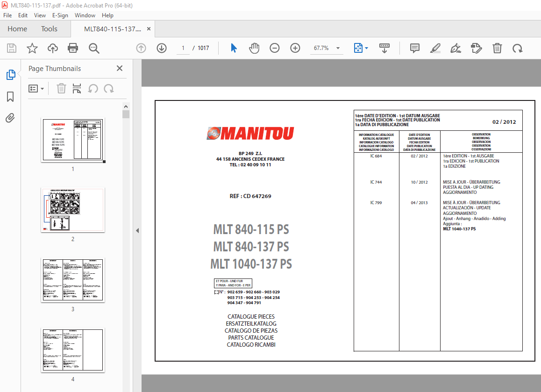The height and width of the screenshot is (392, 541).
Task: Open the E-Sign menu
Action: coord(60,15)
